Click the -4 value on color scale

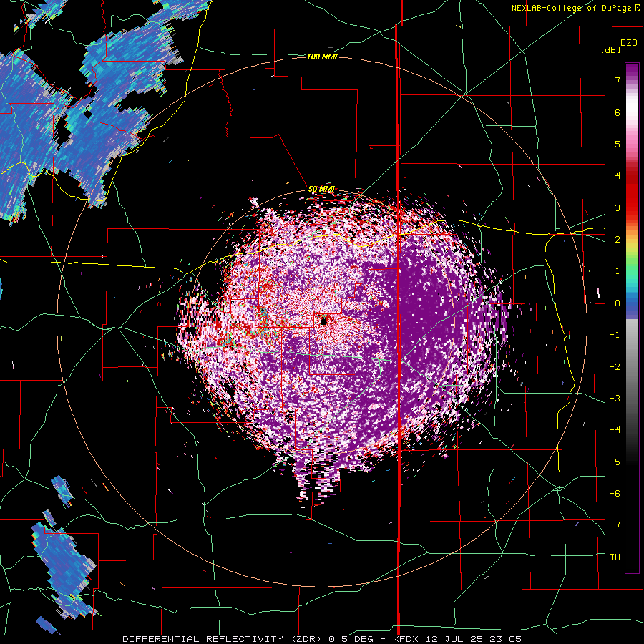coord(615,430)
